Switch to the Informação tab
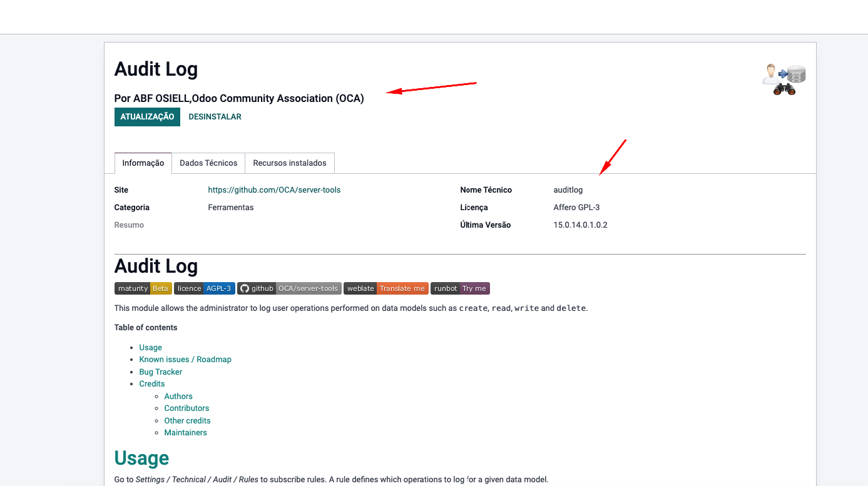This screenshot has width=868, height=486. [143, 163]
